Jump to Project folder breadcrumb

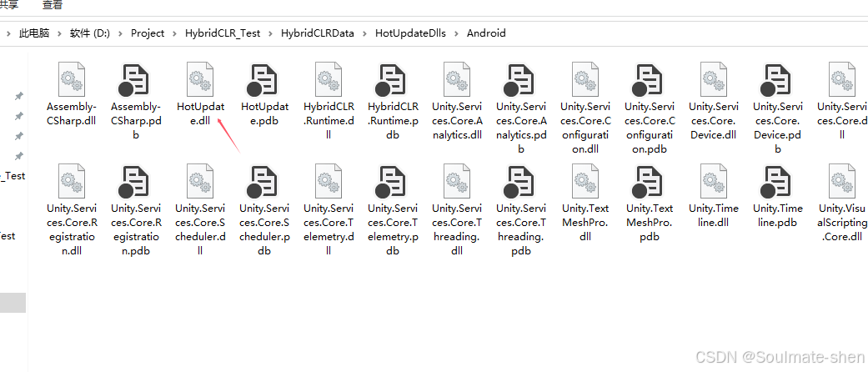click(148, 33)
